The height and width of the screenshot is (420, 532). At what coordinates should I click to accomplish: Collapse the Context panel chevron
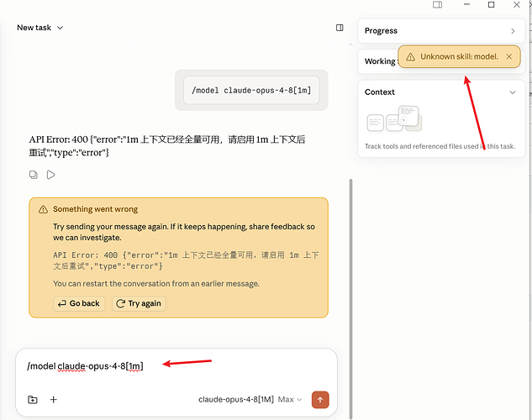point(513,92)
